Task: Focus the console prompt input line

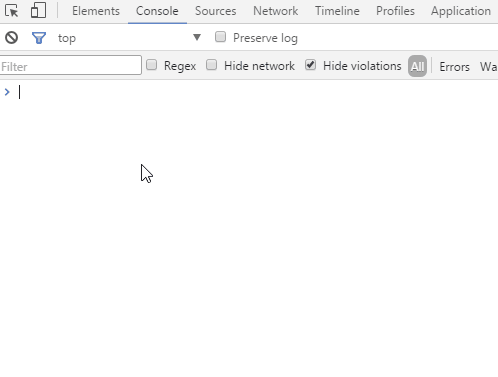Action: (x=257, y=92)
